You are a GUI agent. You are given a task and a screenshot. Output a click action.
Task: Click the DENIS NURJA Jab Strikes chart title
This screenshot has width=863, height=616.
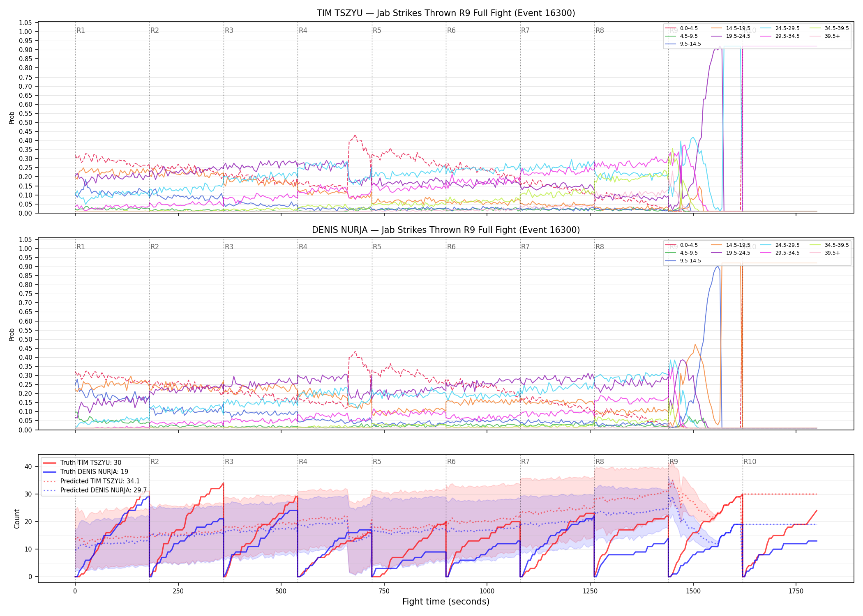click(446, 230)
